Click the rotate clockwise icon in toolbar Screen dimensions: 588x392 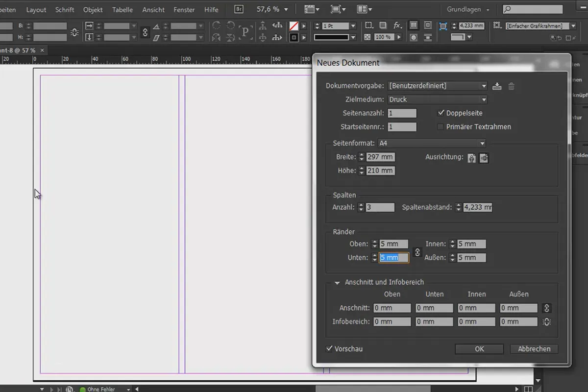tap(216, 26)
